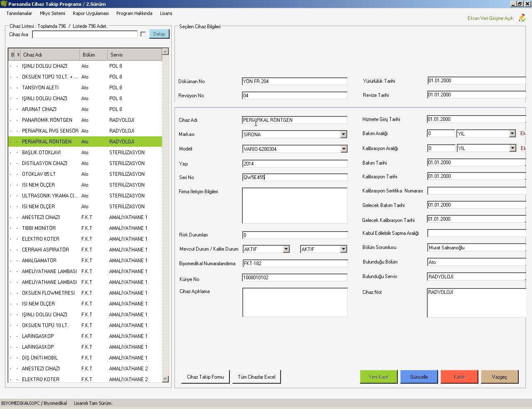The image size is (532, 409).
Task: Select the TIBBİ MONİTÖR row
Action: 85,228
